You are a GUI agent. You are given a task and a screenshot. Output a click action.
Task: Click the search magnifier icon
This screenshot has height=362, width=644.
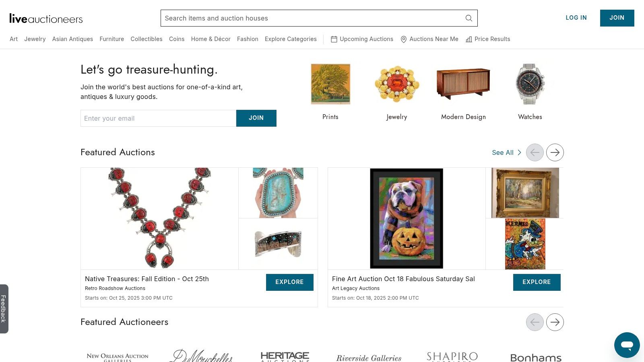tap(469, 18)
